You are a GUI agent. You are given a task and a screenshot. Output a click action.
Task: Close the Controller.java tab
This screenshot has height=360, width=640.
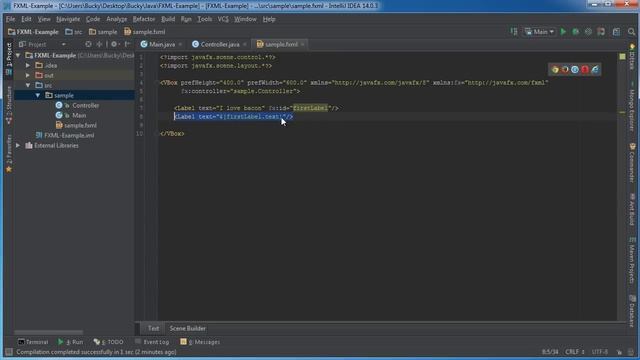[x=244, y=44]
